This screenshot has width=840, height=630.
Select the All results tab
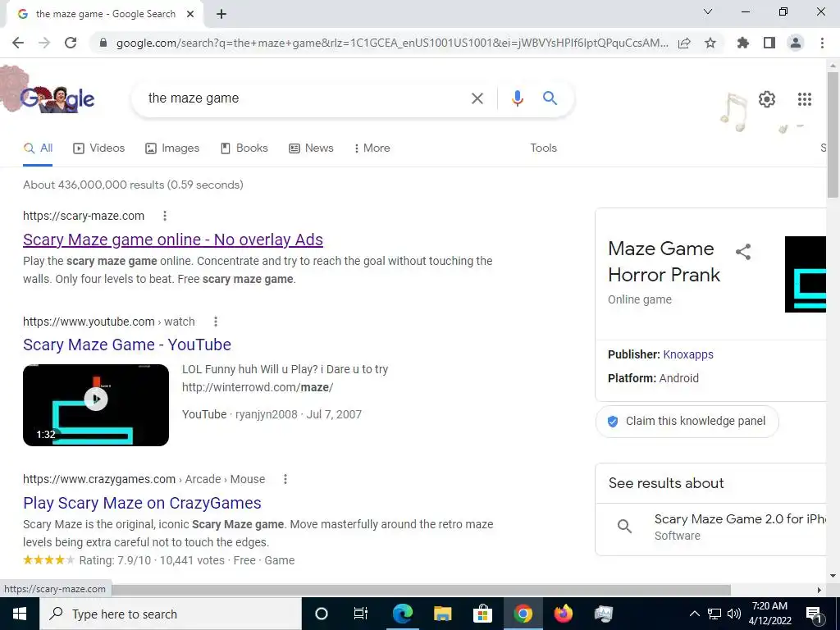38,148
